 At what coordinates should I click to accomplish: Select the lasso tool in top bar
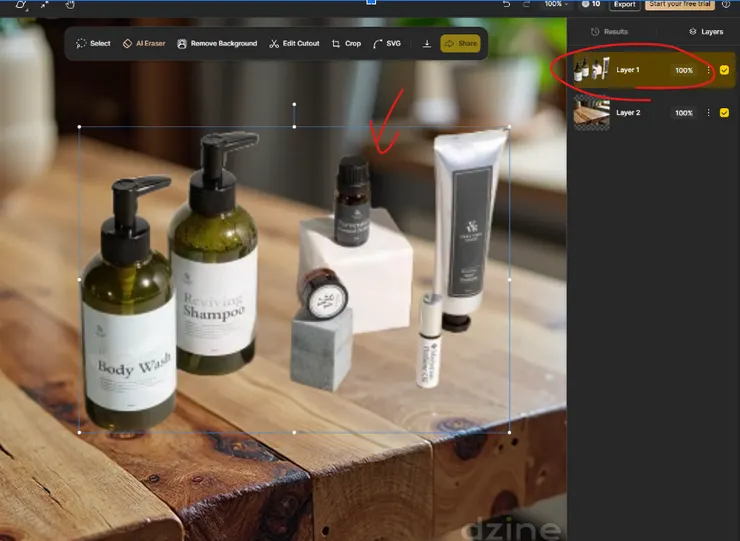pos(21,5)
